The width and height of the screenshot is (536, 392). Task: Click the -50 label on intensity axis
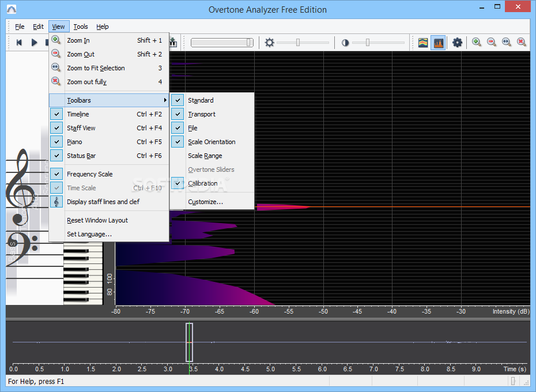point(323,311)
